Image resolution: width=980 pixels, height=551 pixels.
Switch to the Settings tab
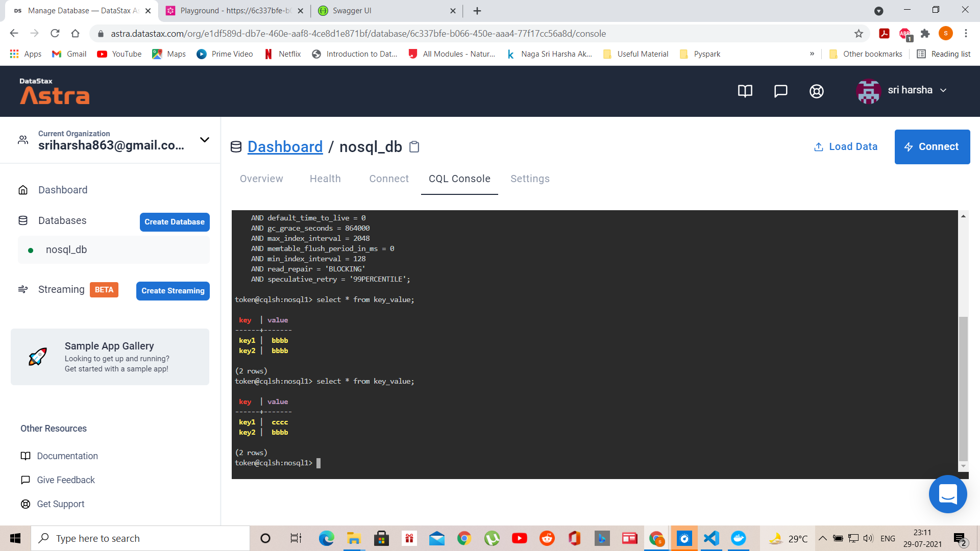point(530,179)
